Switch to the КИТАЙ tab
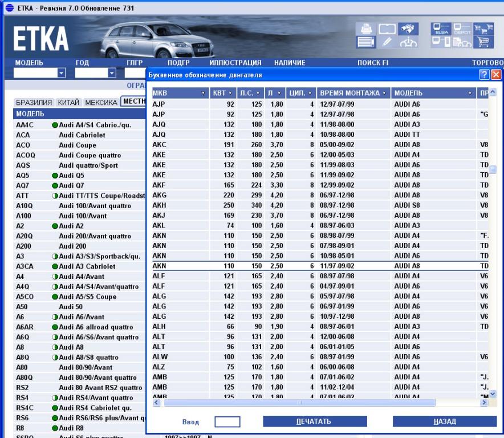The image size is (504, 438). [x=69, y=103]
